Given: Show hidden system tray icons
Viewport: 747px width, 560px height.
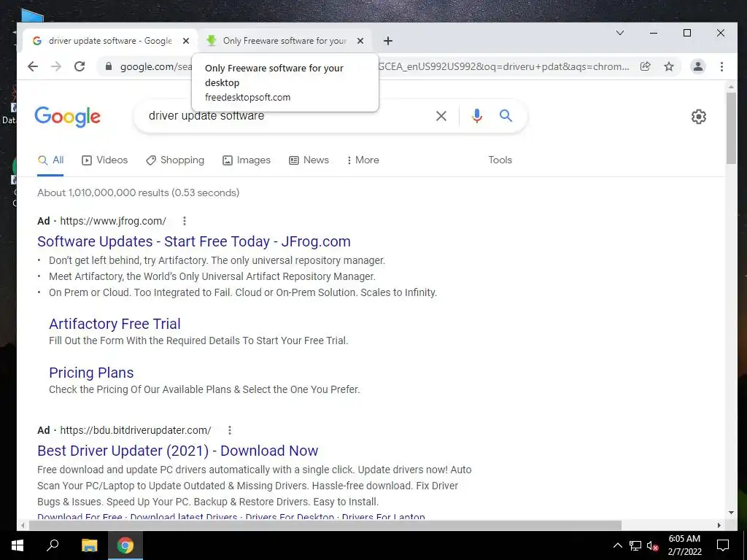Looking at the screenshot, I should [617, 545].
